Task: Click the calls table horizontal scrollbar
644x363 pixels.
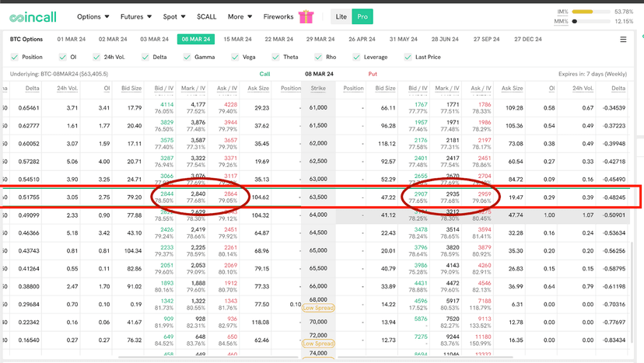Action: click(x=208, y=358)
